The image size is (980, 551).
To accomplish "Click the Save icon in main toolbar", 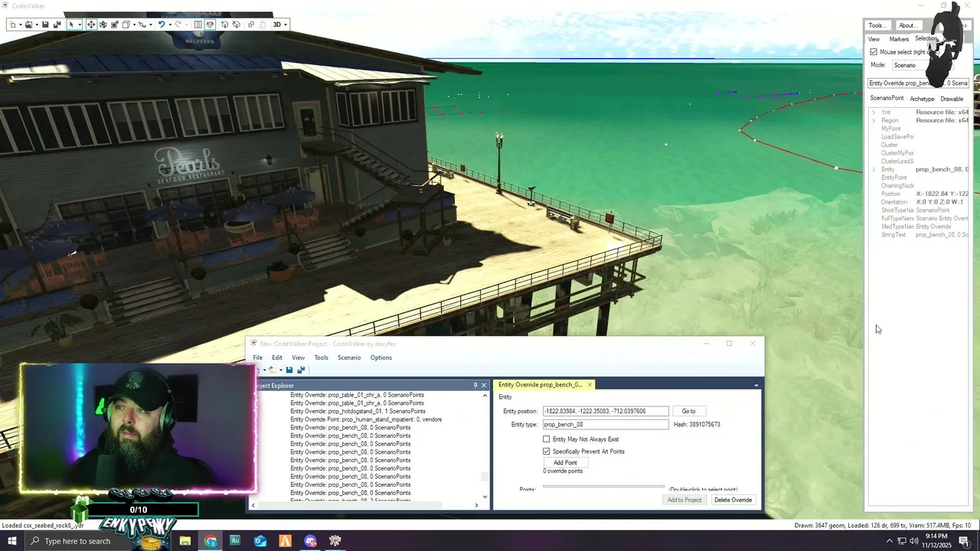I will coord(45,24).
